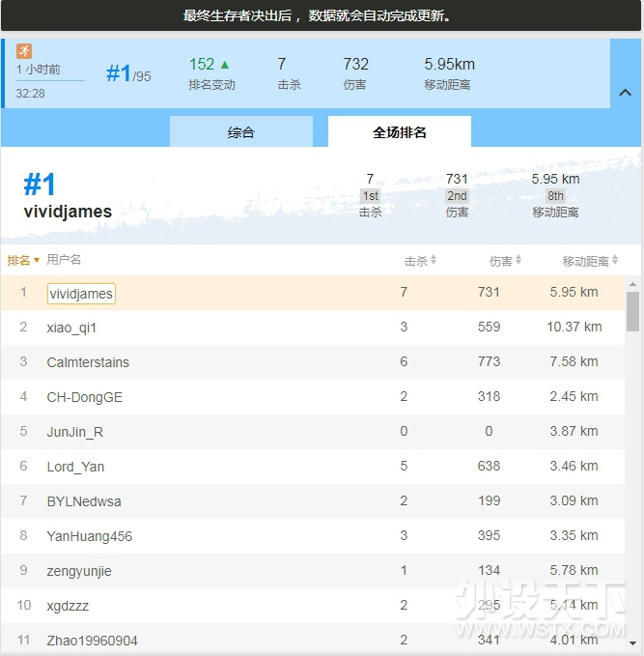Click the green rank change up arrow
The image size is (644, 656).
pyautogui.click(x=225, y=65)
